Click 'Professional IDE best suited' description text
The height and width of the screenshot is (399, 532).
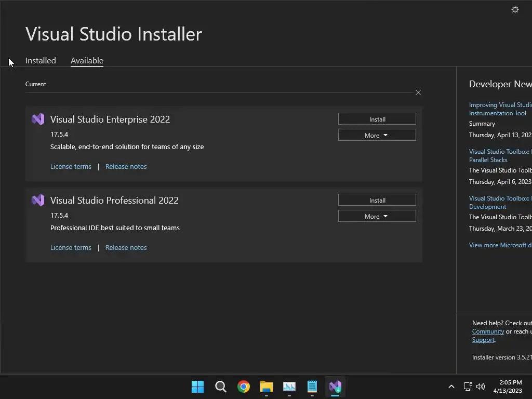click(115, 228)
